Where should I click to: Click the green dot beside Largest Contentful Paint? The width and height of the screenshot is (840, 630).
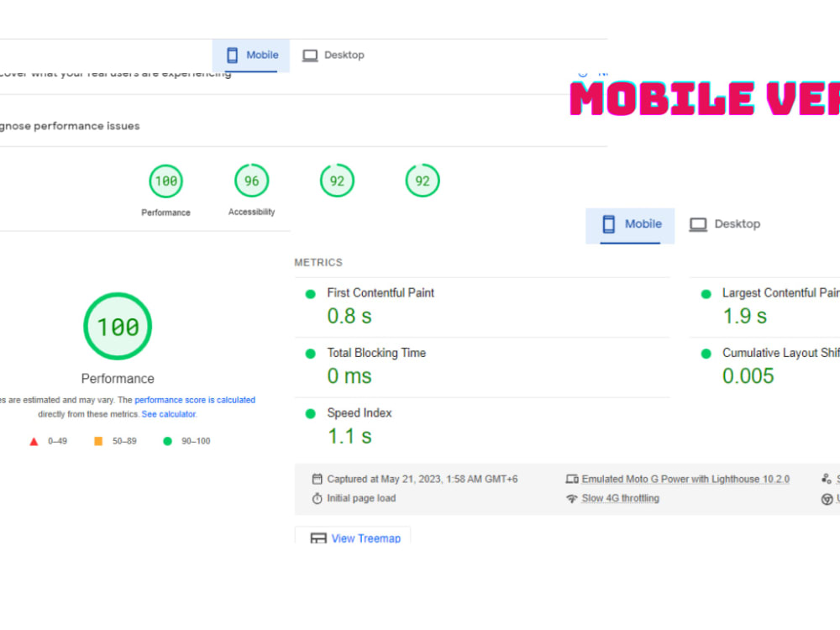[x=706, y=294]
